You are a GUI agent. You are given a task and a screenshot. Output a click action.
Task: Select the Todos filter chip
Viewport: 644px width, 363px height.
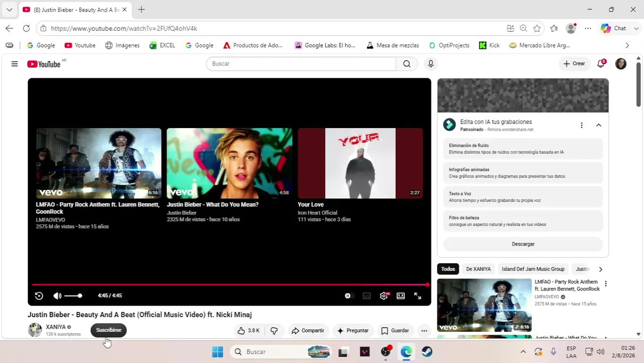[x=448, y=269]
